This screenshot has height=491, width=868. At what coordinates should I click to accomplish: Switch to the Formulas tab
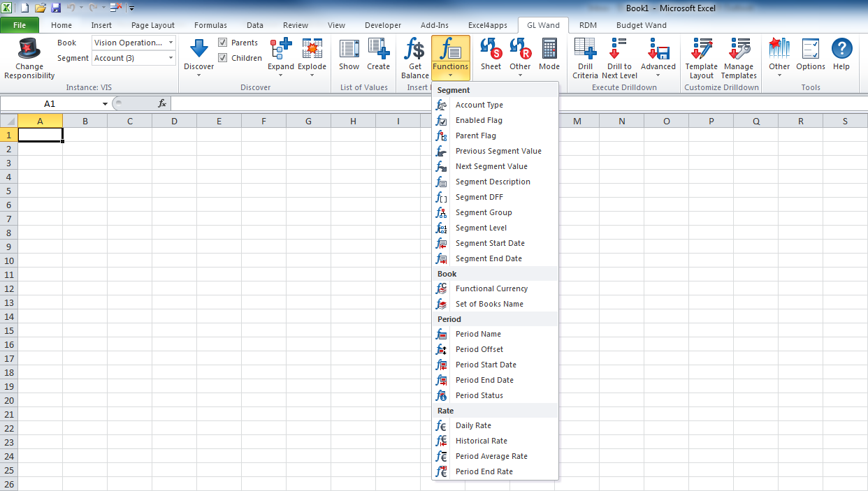210,25
